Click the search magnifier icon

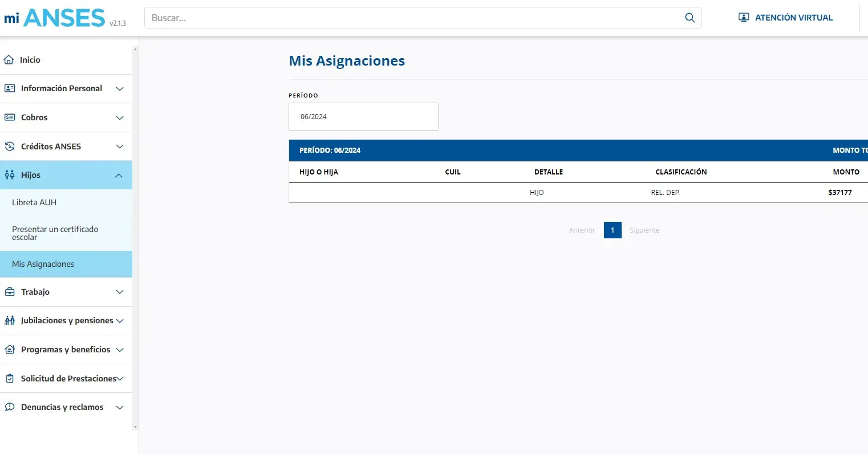(x=689, y=18)
